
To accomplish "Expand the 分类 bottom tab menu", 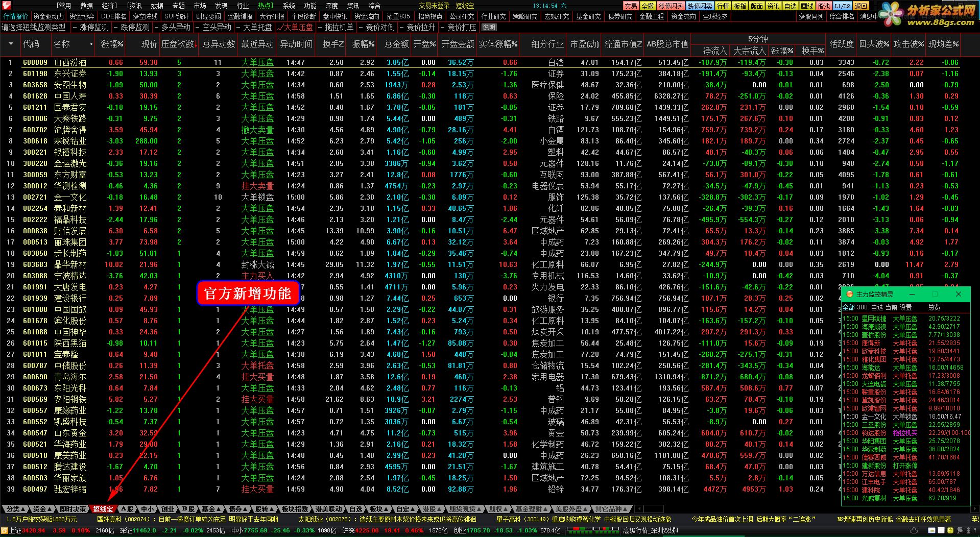I will coord(16,509).
